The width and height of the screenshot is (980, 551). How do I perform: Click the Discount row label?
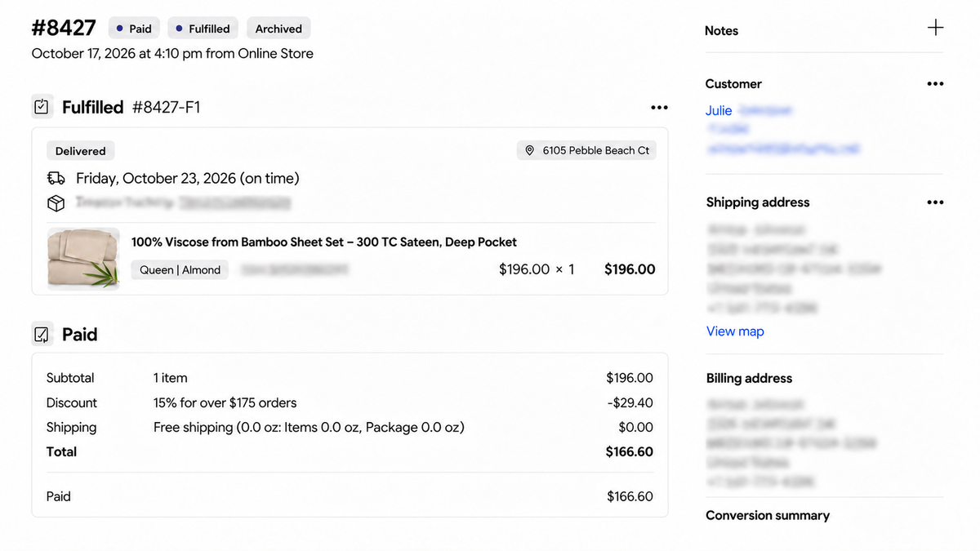click(72, 402)
